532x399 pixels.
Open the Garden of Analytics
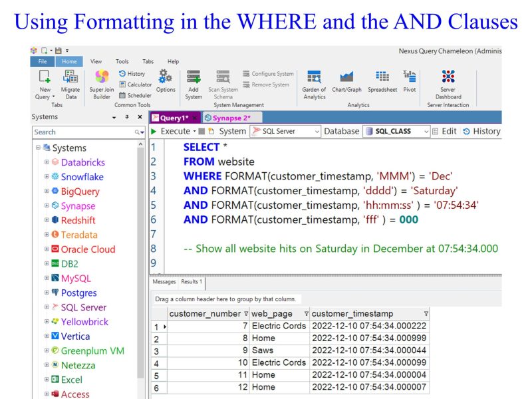(x=314, y=84)
